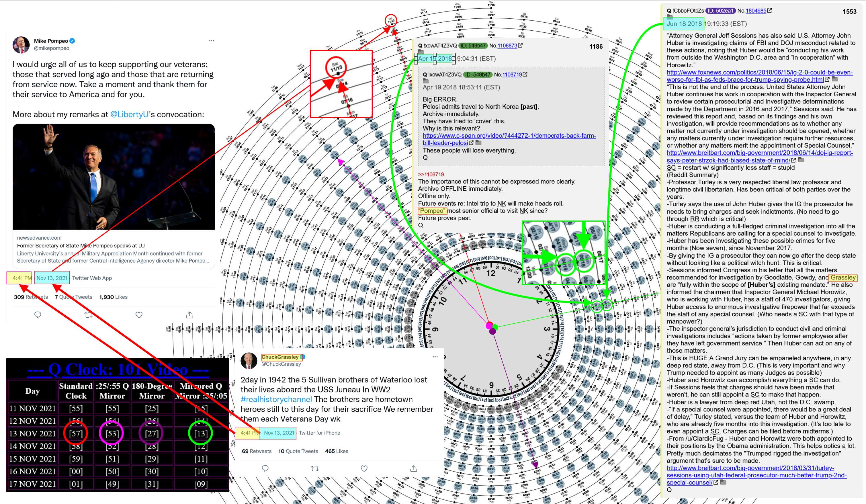
Task: Open the 465 Likes list
Action: tap(337, 451)
